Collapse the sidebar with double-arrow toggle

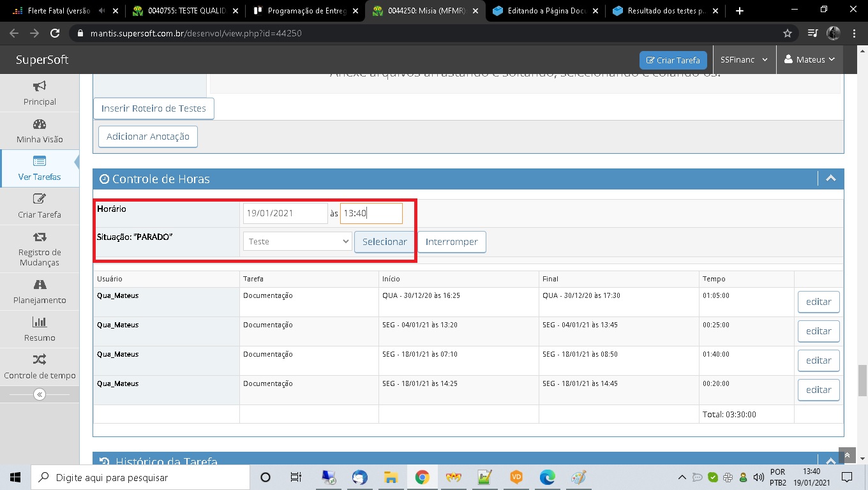(40, 394)
